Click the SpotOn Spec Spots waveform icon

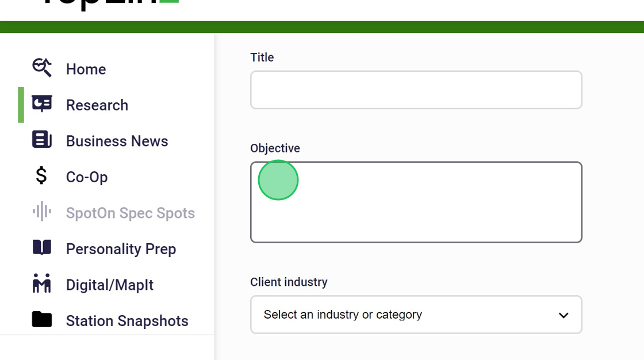click(42, 212)
